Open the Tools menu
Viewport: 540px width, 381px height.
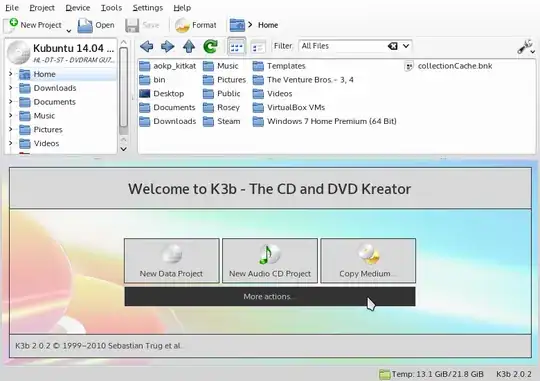pos(111,8)
